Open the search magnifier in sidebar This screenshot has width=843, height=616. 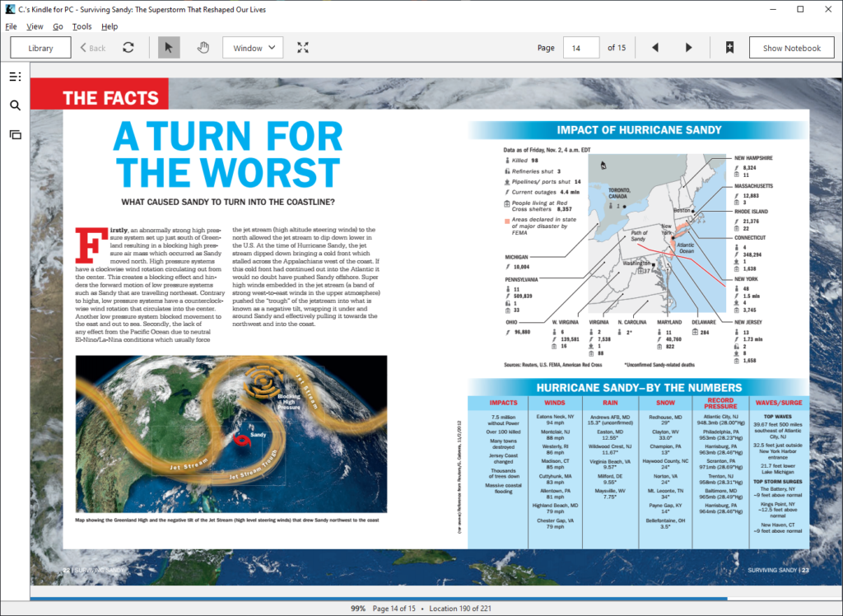pyautogui.click(x=15, y=105)
